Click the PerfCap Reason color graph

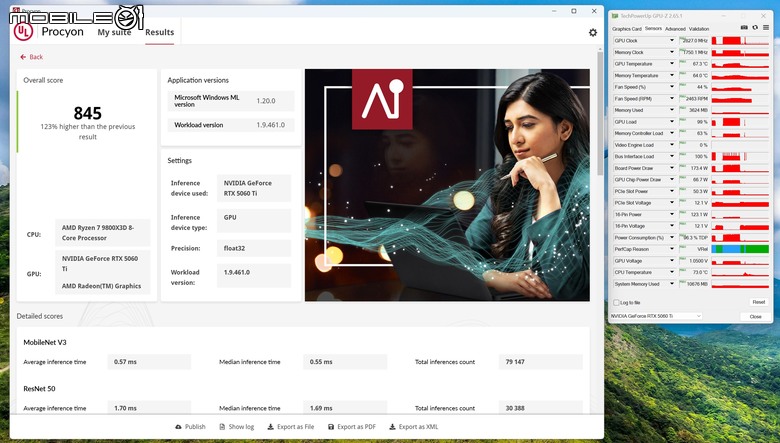click(740, 249)
